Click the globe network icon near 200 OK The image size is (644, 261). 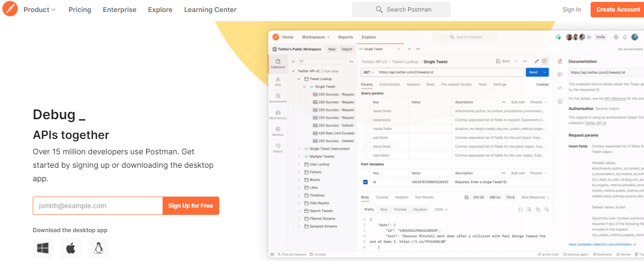[467, 197]
